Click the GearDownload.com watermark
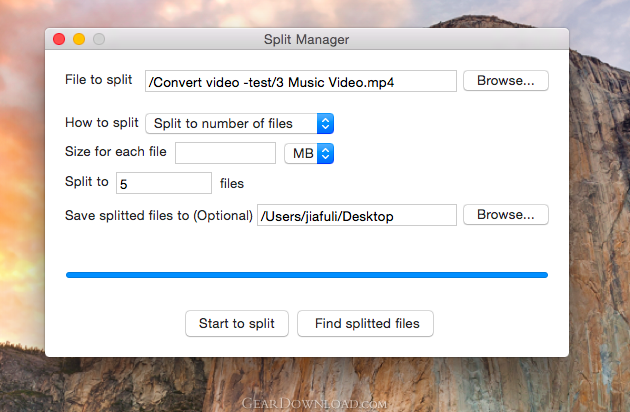This screenshot has height=412, width=630. point(314,404)
